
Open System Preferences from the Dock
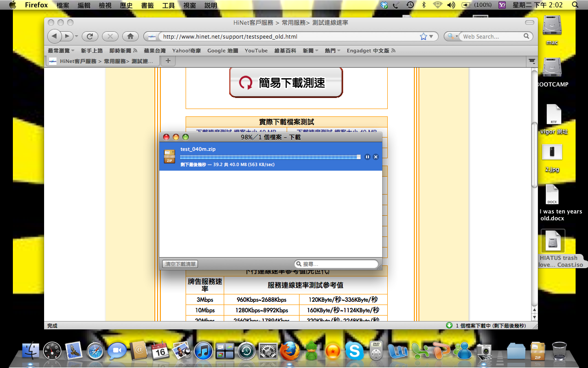pos(268,351)
